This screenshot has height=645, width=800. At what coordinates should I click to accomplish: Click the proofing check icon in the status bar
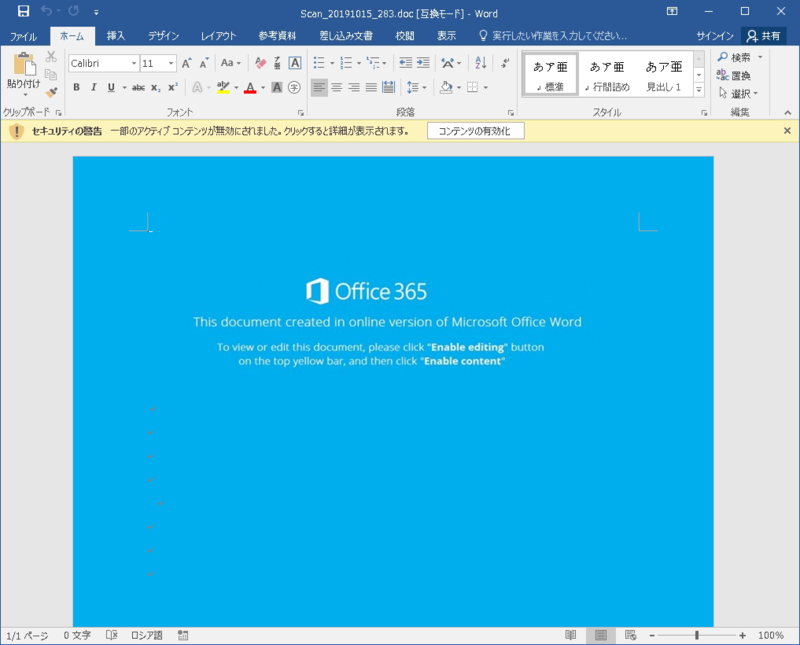click(x=112, y=635)
